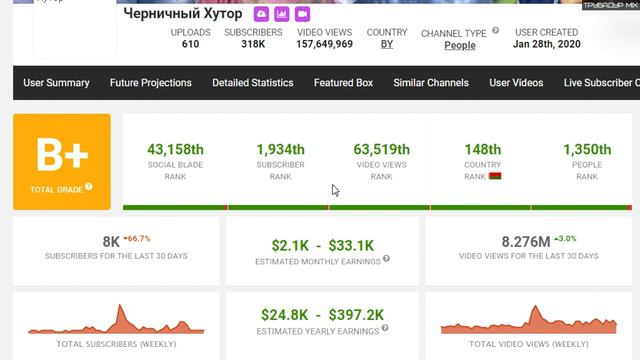
Task: Go to the Similar Channels tab
Action: pyautogui.click(x=431, y=83)
